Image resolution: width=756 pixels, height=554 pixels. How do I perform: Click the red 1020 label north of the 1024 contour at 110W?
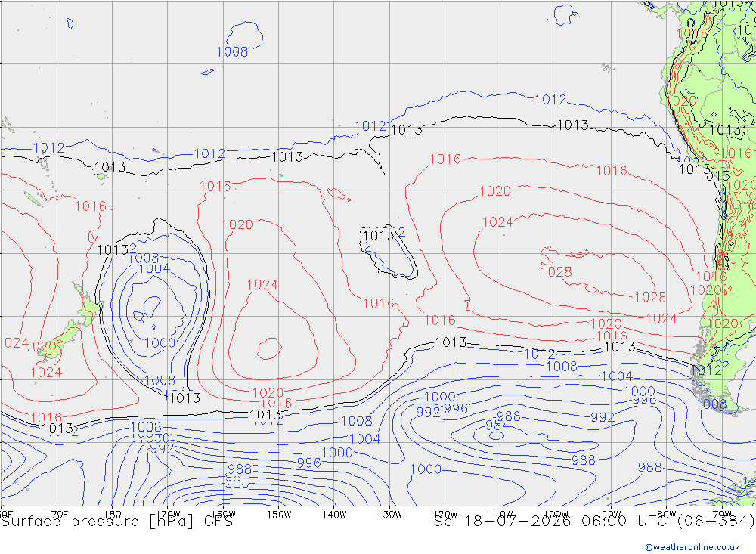click(494, 191)
